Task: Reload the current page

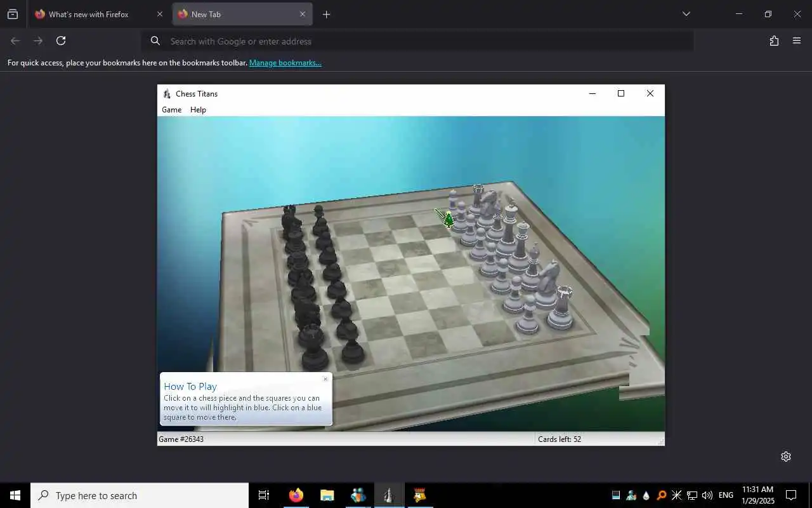Action: 61,41
